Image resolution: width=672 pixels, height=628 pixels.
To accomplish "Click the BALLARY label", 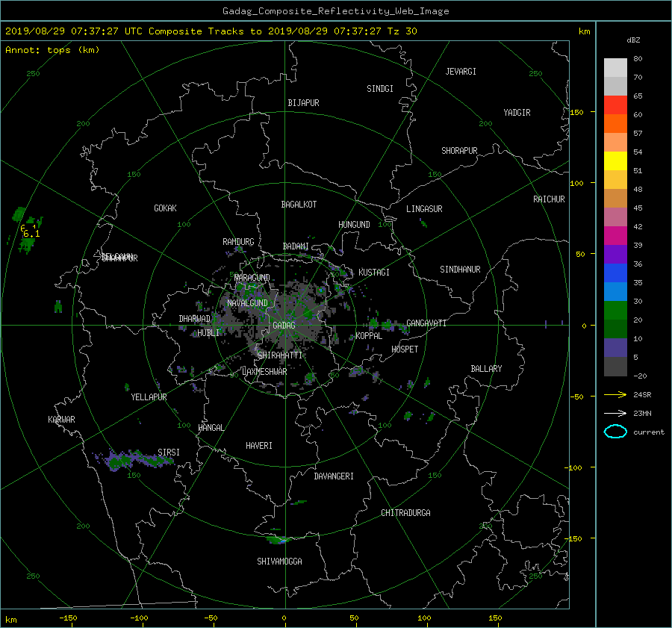I will tap(486, 369).
